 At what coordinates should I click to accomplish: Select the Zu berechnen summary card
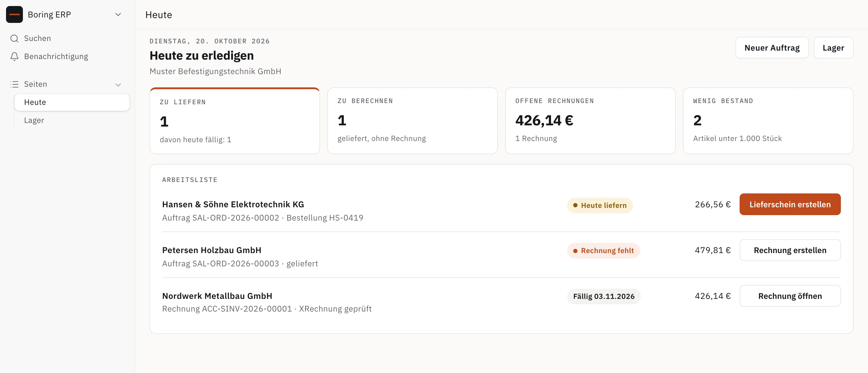coord(412,121)
